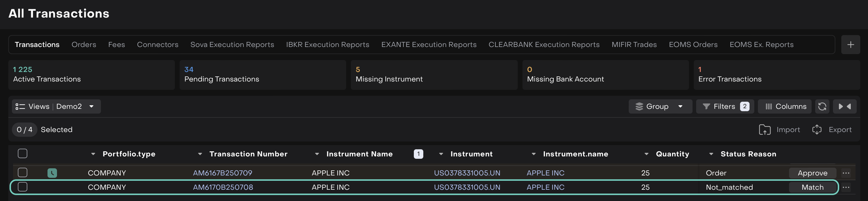Click the plus icon to add tab
Screen dimensions: 868x201
pyautogui.click(x=850, y=45)
